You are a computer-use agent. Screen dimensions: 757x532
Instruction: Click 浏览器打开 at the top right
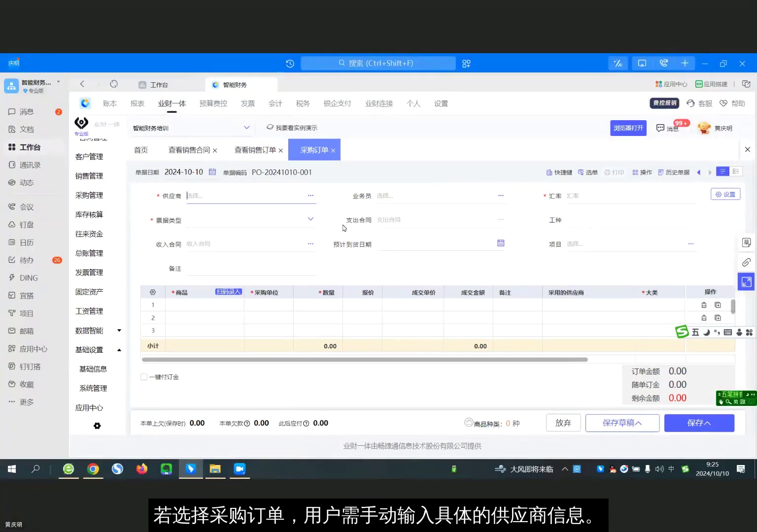pos(628,128)
